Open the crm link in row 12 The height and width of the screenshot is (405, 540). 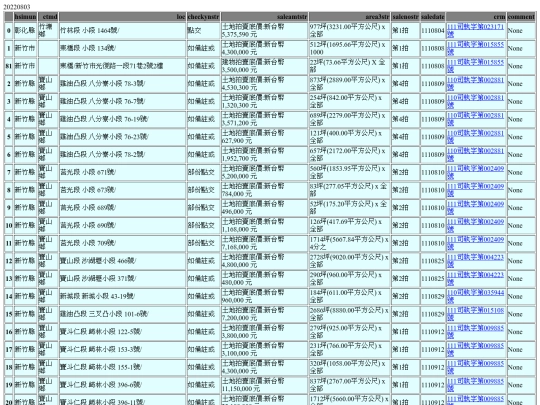tap(475, 261)
